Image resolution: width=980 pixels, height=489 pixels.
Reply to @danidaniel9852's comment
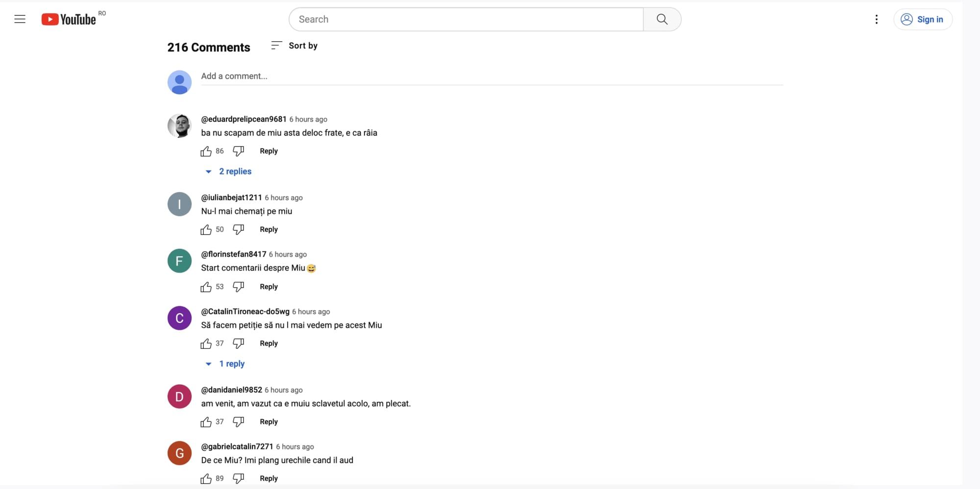[x=269, y=422]
